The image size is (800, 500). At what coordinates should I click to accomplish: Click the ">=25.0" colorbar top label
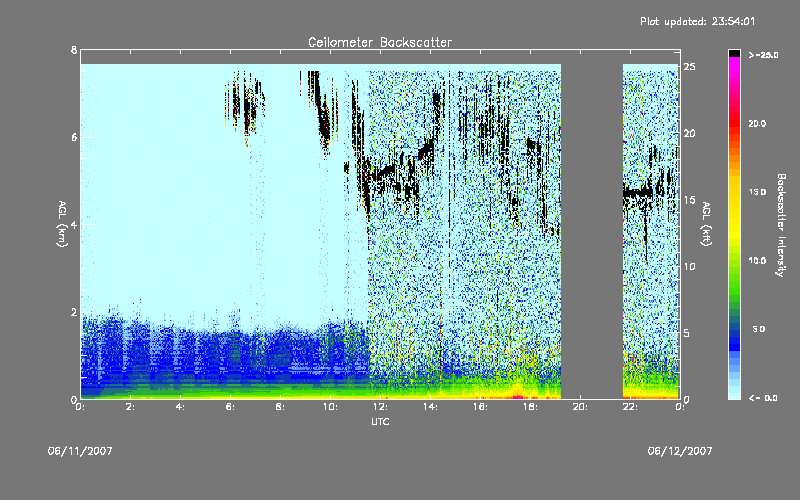click(x=763, y=55)
